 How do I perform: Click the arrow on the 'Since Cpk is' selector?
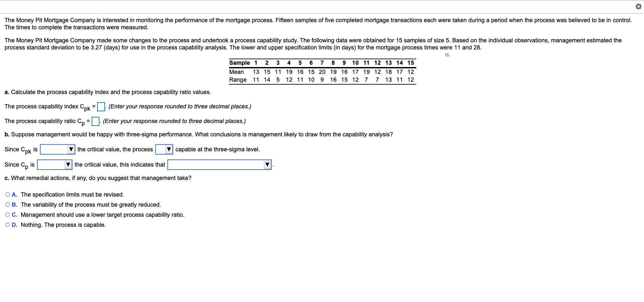click(72, 149)
